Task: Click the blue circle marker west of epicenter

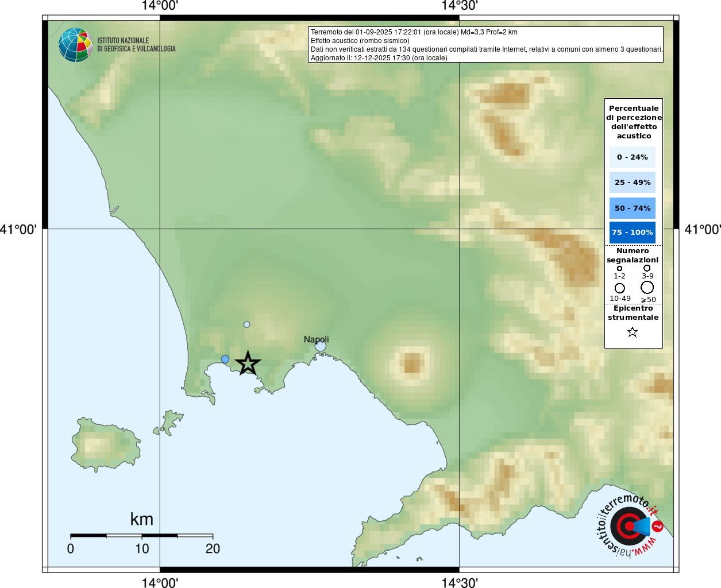Action: (225, 359)
